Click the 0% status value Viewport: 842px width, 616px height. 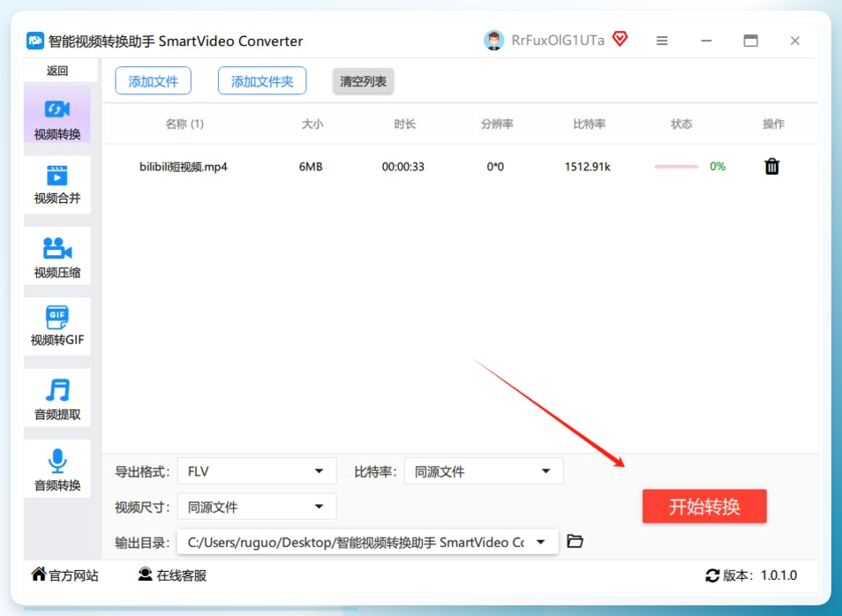(x=718, y=167)
